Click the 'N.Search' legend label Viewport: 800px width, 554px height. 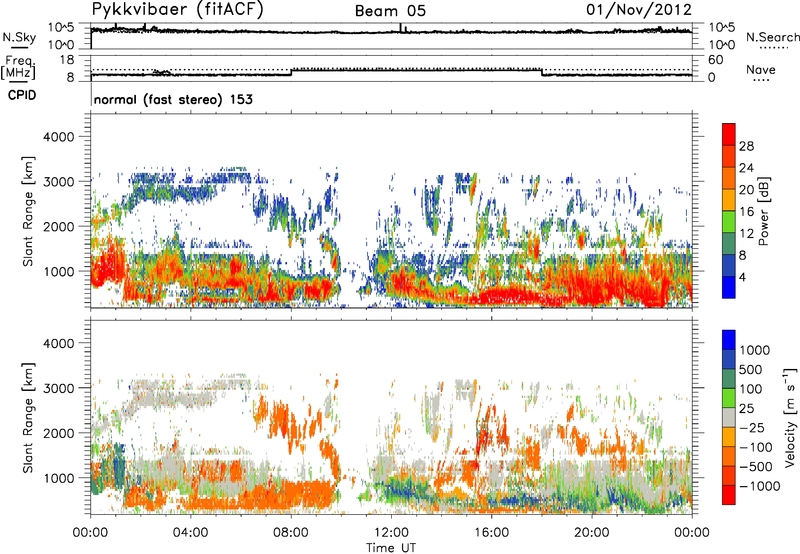point(772,37)
